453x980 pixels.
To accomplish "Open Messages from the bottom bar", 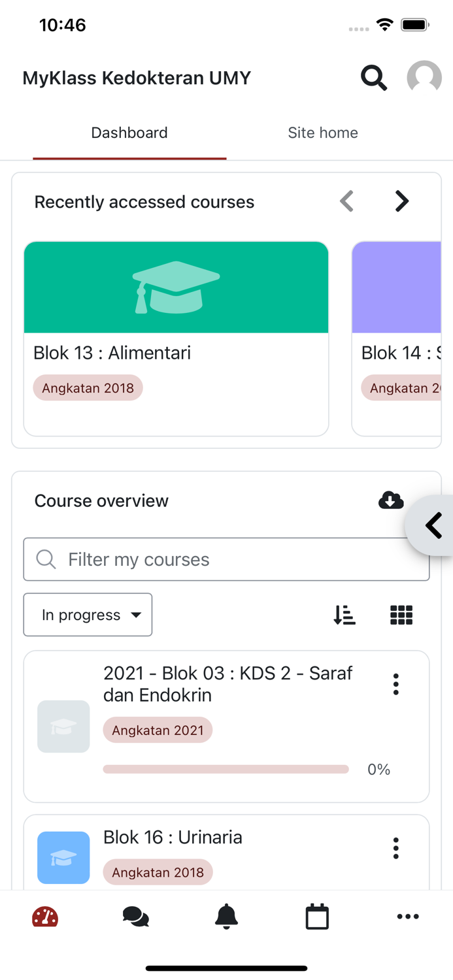I will [135, 917].
